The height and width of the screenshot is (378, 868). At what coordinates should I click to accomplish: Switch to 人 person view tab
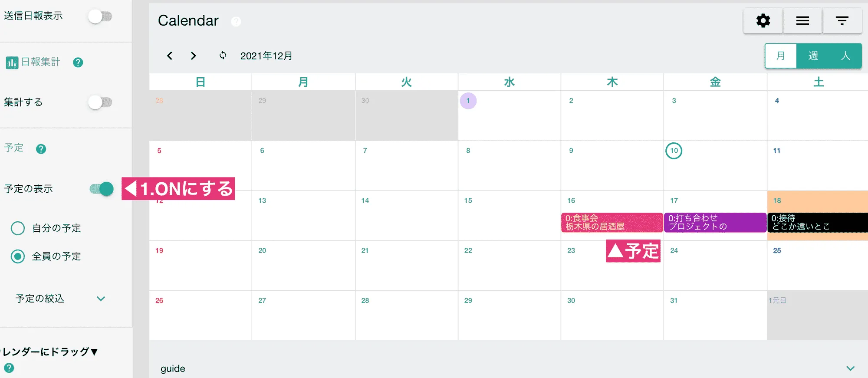845,56
